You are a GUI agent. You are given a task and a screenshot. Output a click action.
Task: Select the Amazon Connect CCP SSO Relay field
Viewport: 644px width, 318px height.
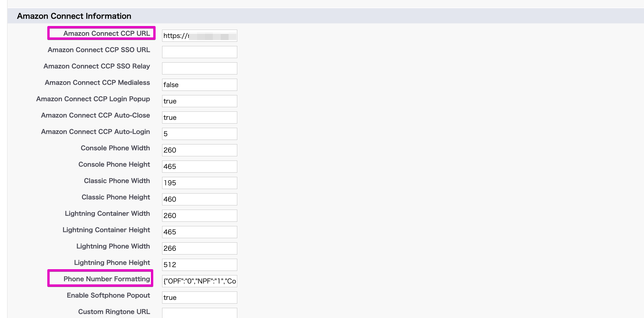click(x=200, y=68)
